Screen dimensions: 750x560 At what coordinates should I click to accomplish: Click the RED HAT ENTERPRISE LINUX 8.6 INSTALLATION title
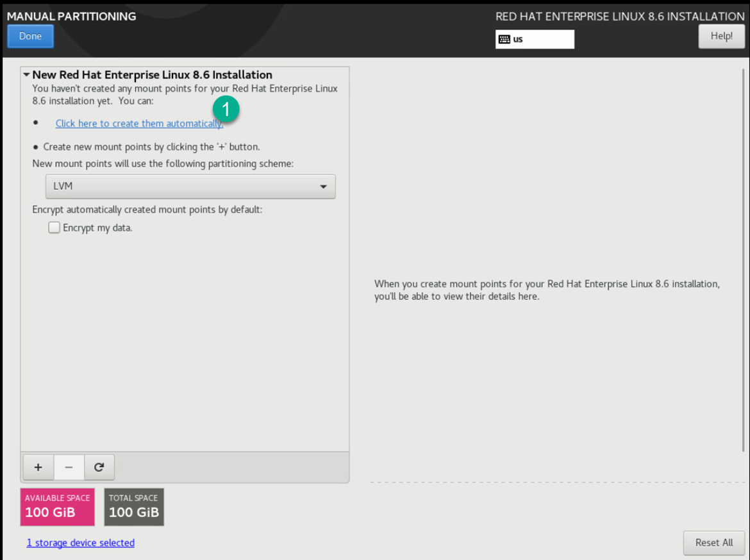tap(620, 16)
